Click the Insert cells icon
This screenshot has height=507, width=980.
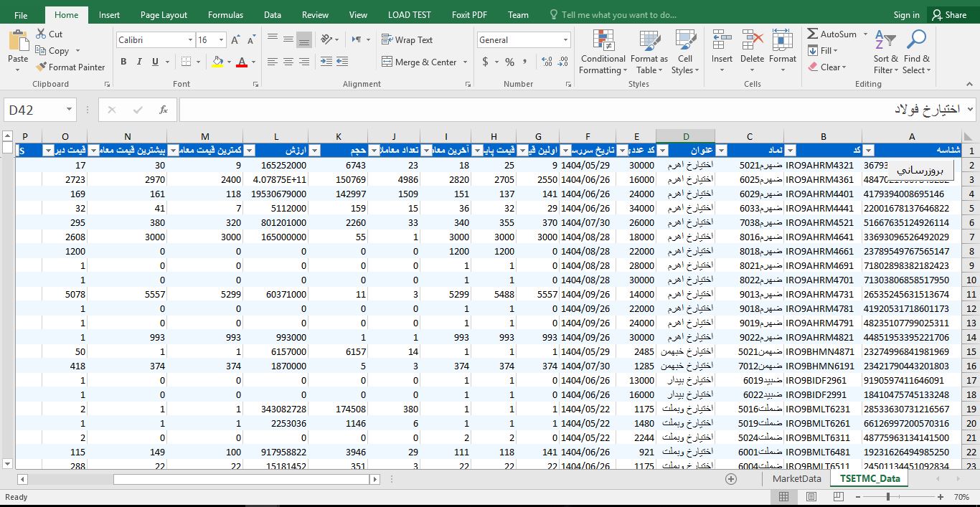pos(722,40)
